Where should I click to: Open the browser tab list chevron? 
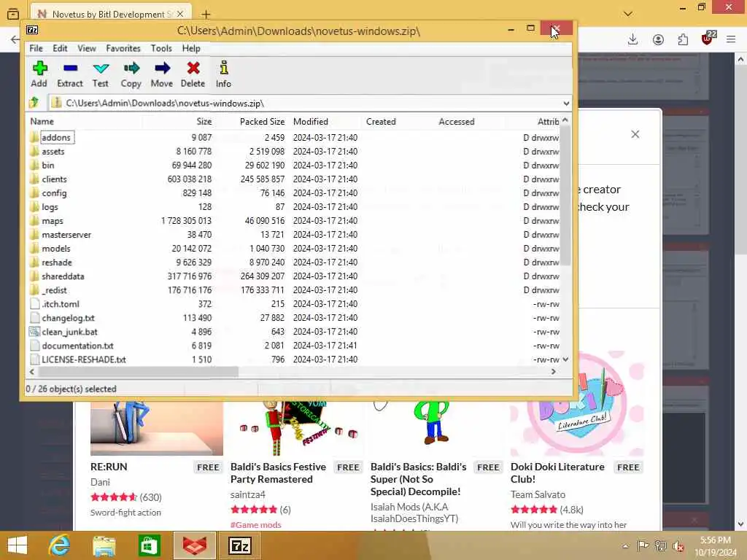click(x=628, y=14)
